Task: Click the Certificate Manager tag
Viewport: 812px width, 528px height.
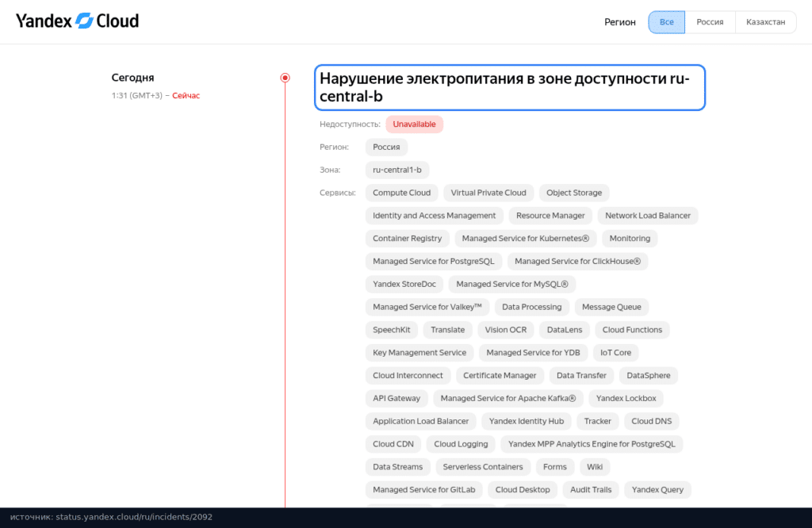Action: (x=500, y=375)
